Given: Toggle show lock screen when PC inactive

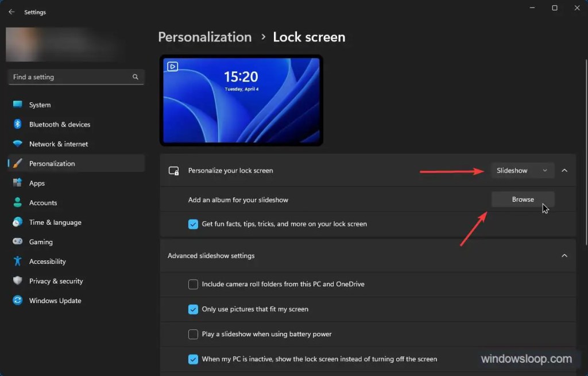Looking at the screenshot, I should click(193, 359).
